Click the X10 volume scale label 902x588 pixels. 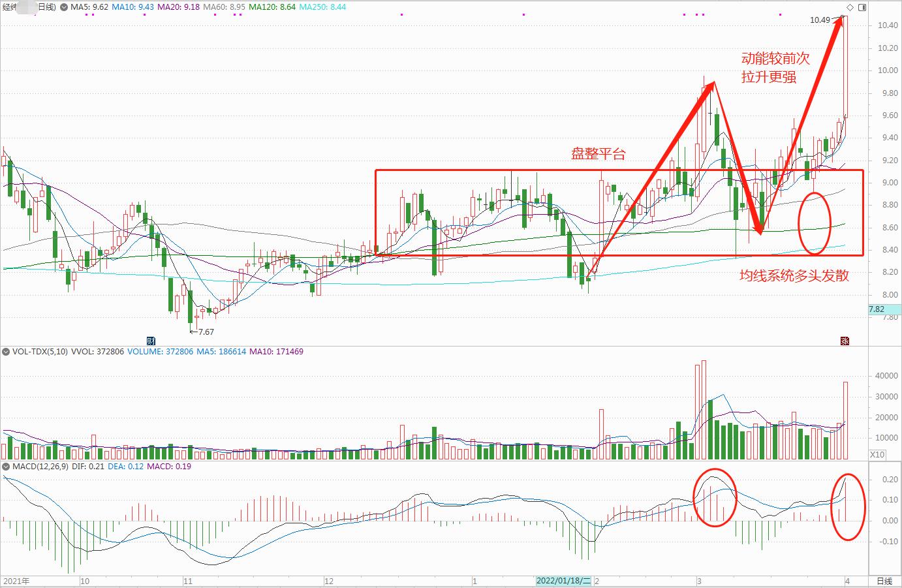878,454
